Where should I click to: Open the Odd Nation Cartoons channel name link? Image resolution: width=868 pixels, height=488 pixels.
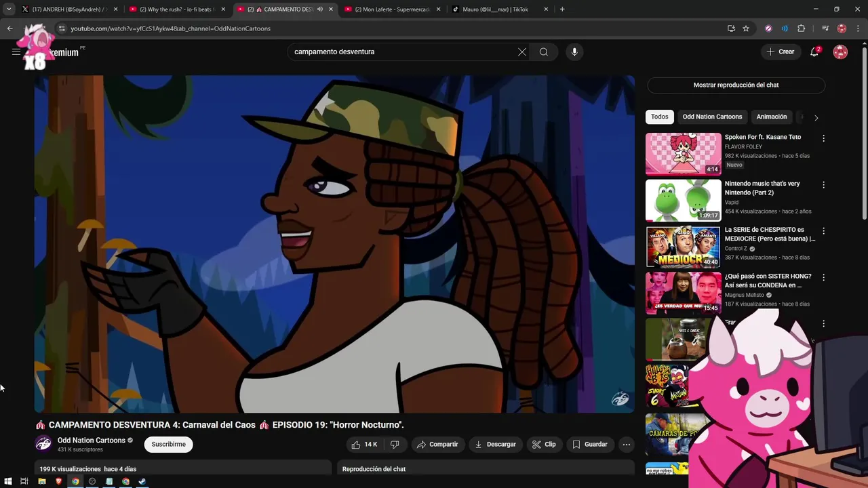[x=92, y=441]
